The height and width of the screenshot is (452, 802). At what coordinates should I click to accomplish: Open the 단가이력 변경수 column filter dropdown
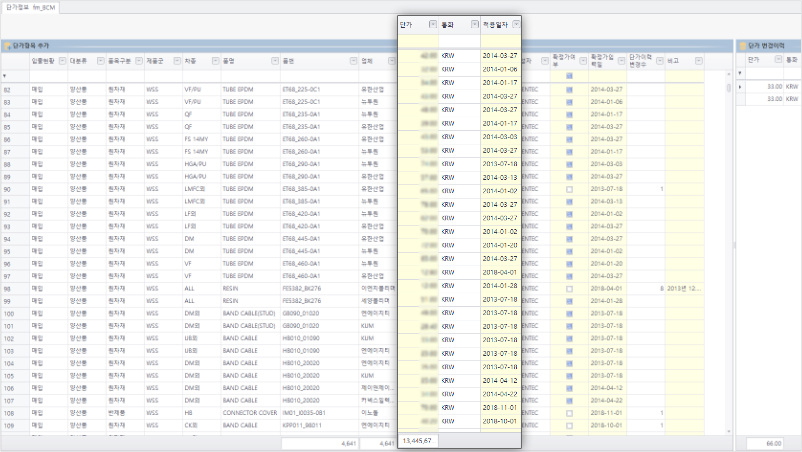point(660,61)
